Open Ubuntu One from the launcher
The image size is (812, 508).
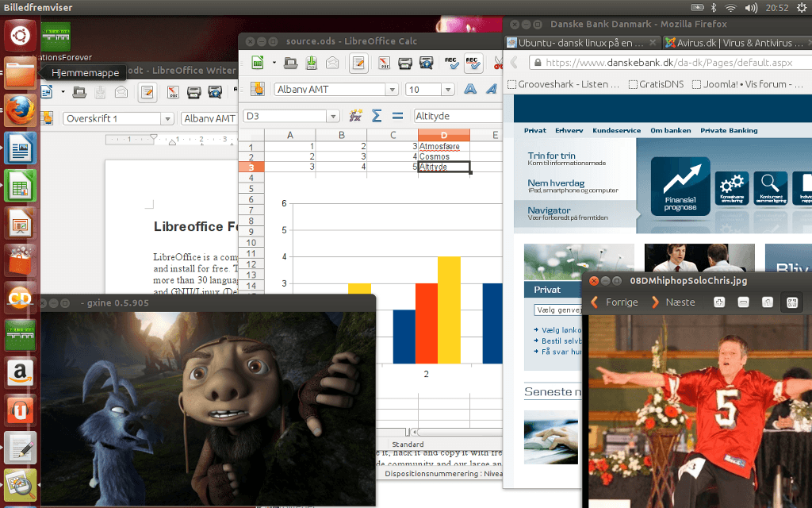point(21,410)
